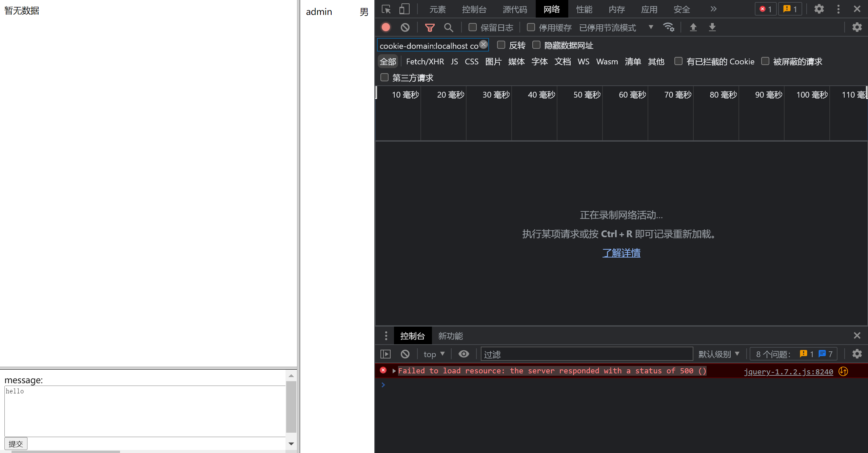
Task: Switch to 元素 devtools tab
Action: point(437,9)
